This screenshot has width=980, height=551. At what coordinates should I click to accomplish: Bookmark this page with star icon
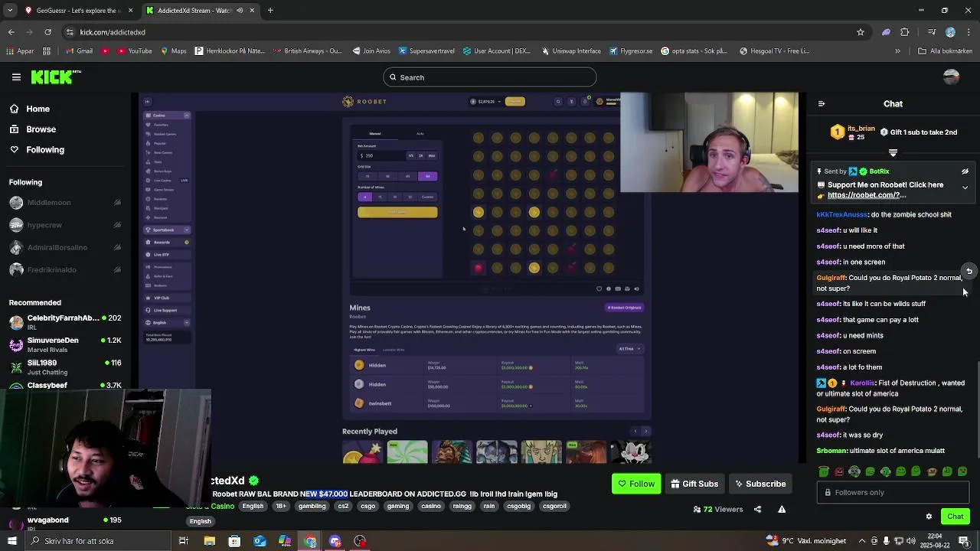click(861, 32)
